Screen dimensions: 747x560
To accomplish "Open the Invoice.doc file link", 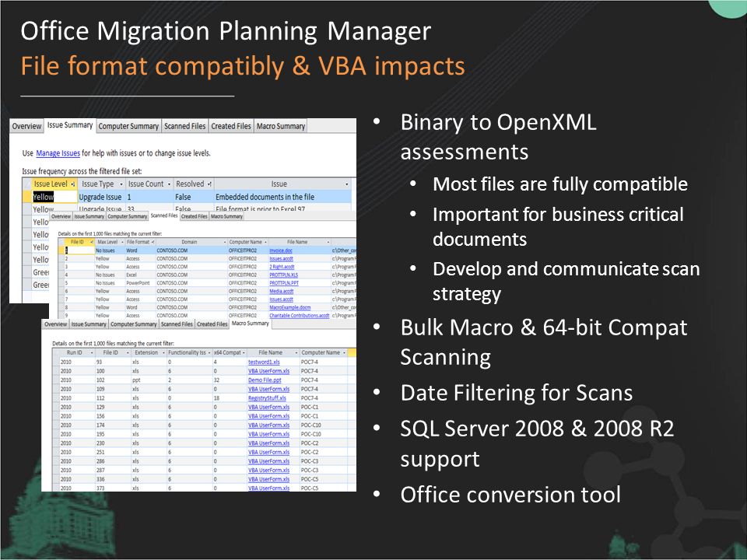I will click(281, 250).
